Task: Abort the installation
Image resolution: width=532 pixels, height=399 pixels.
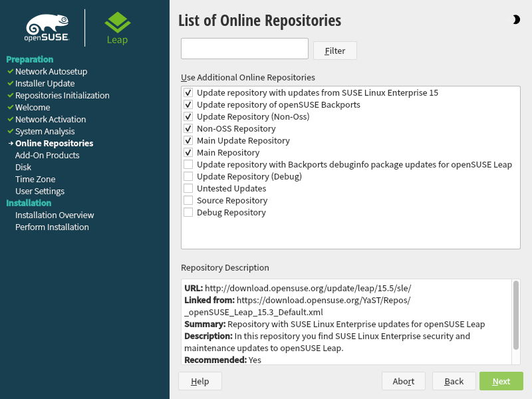Action: point(404,381)
